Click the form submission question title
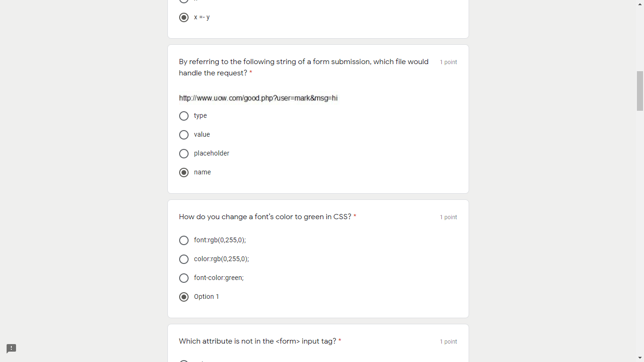Viewport: 644px width, 362px height. 303,67
